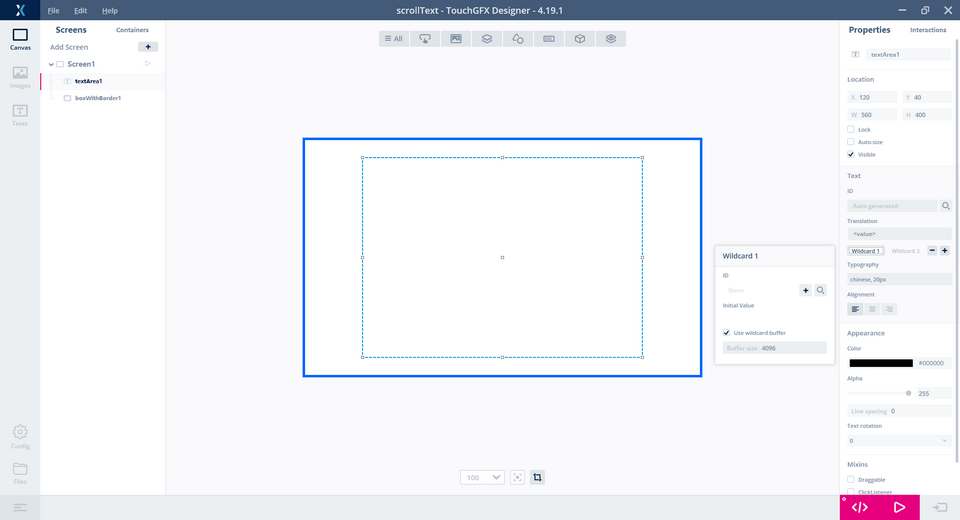Open the File menu
Screen dimensions: 960x520
pos(53,10)
